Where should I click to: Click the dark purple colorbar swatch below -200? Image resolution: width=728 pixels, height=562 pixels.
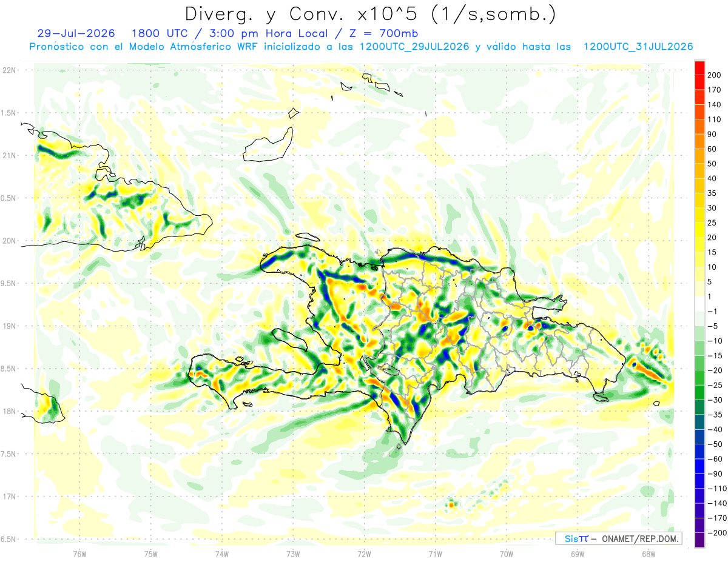pos(699,540)
